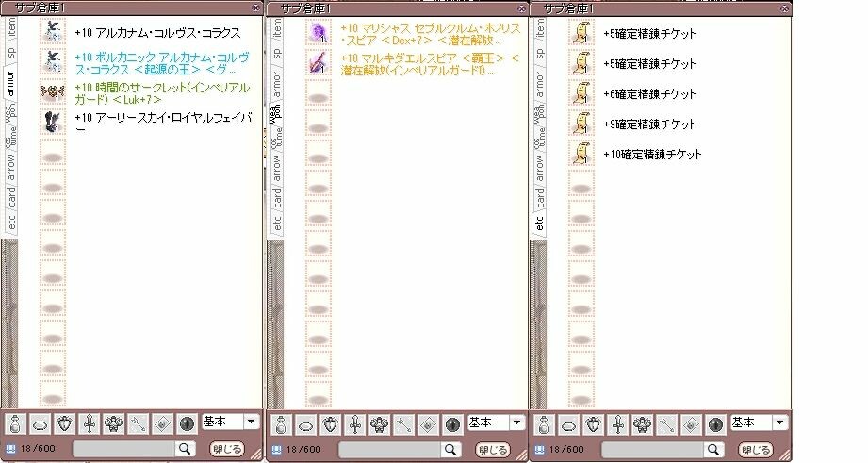
Task: Switch to item tab in right storage window
Action: pyautogui.click(x=541, y=26)
